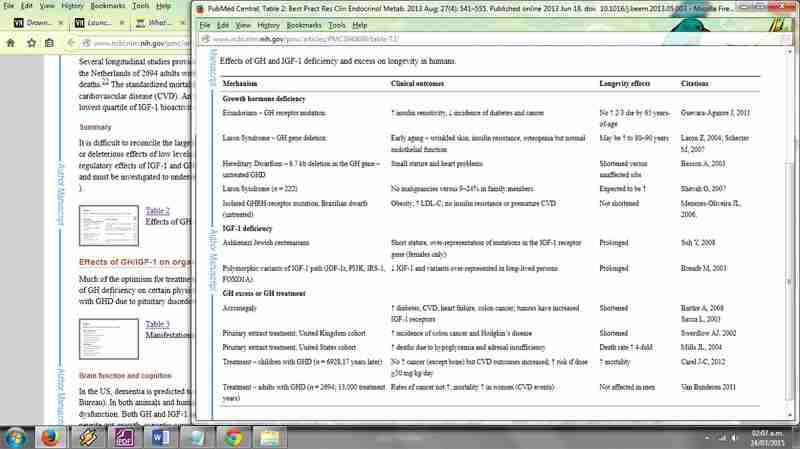Viewport: 800px width, 449px height.
Task: Open Firefox from the taskbar
Action: 51,438
